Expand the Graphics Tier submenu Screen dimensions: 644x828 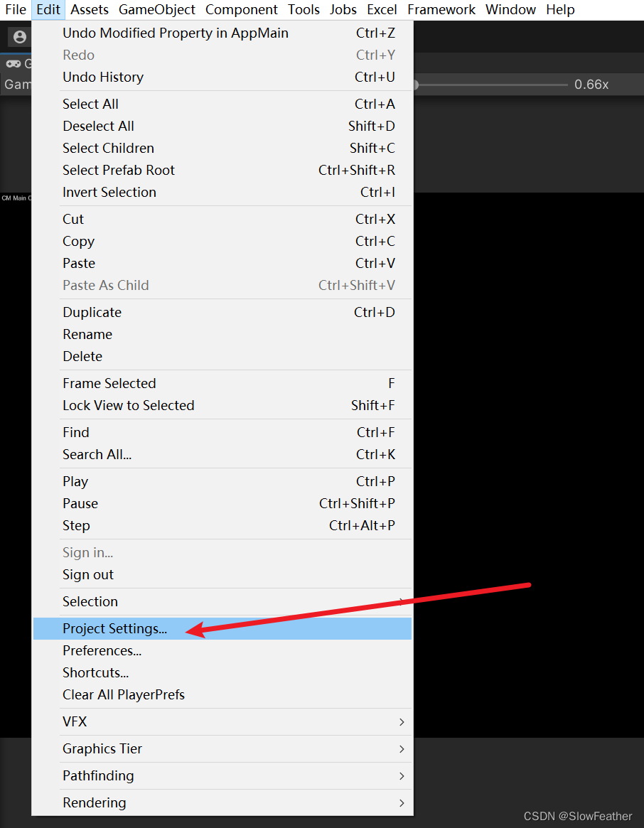[x=102, y=748]
